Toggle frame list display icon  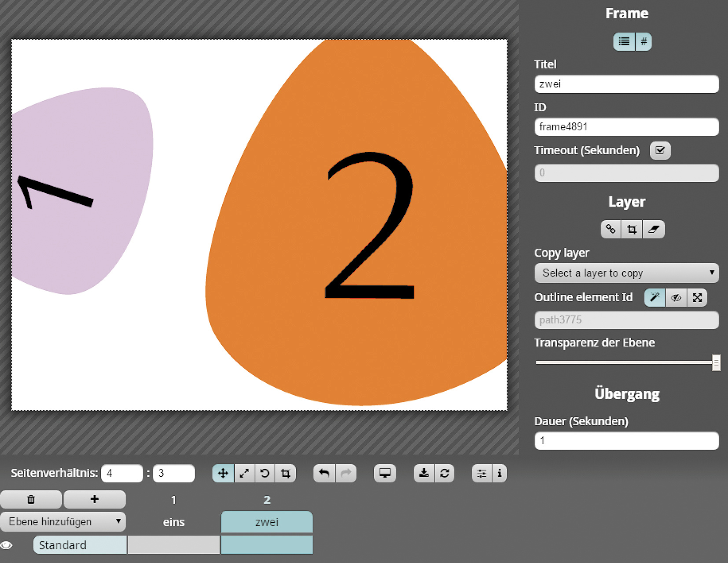pos(624,42)
